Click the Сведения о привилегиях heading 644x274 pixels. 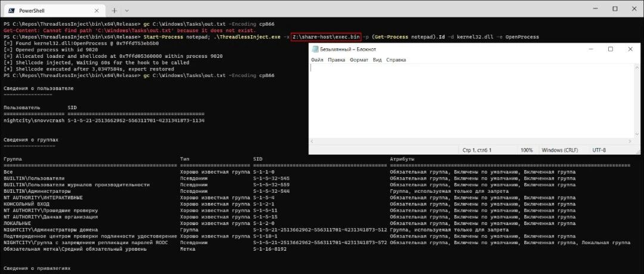pos(37,268)
